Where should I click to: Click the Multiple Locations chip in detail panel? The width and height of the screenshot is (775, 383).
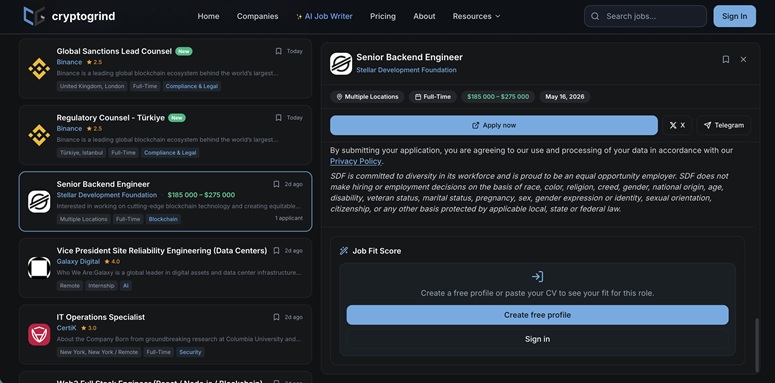pyautogui.click(x=367, y=97)
